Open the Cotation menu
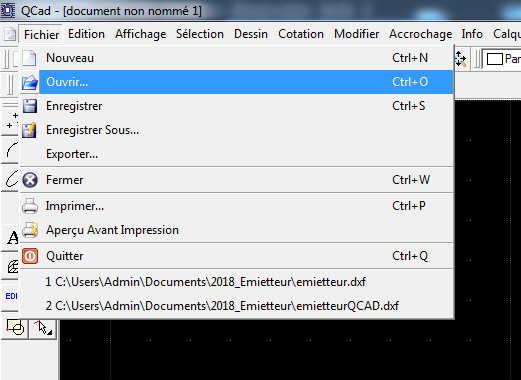 pyautogui.click(x=301, y=34)
